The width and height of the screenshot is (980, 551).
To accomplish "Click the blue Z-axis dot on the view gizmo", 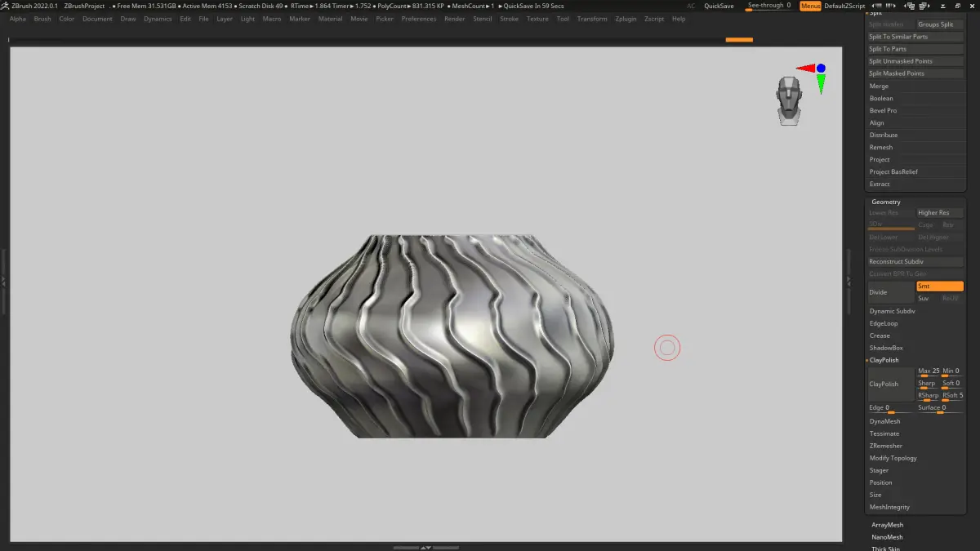I will coord(821,68).
